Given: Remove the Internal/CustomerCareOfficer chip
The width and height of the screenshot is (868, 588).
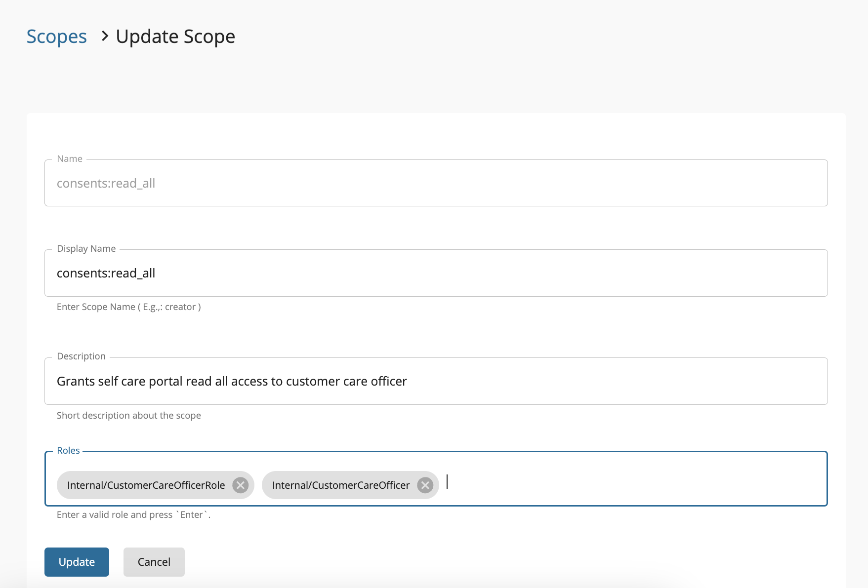Looking at the screenshot, I should pyautogui.click(x=425, y=485).
